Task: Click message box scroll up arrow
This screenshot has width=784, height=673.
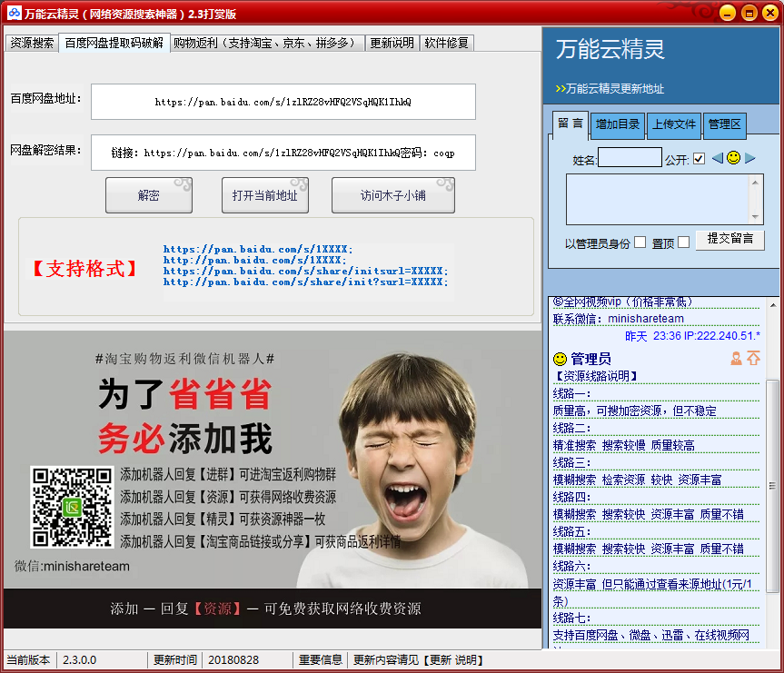Action: (755, 183)
